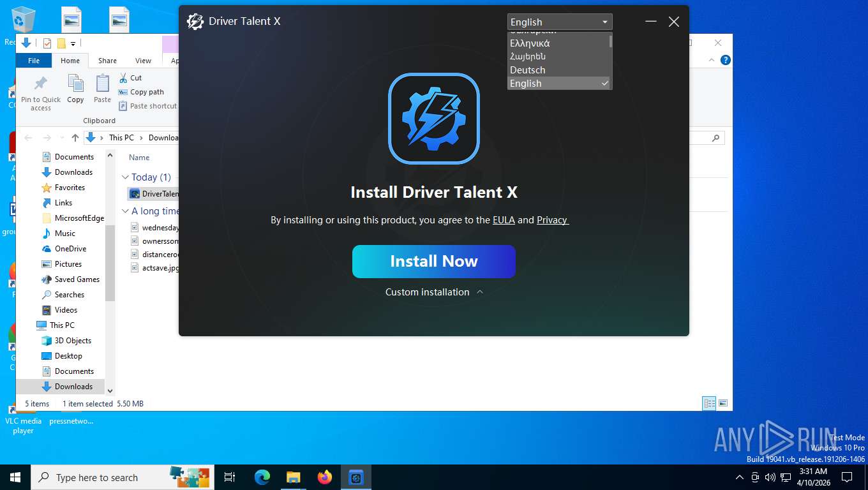Select the actsave.jpg file
Screen dimensions: 868x490
tap(154, 268)
